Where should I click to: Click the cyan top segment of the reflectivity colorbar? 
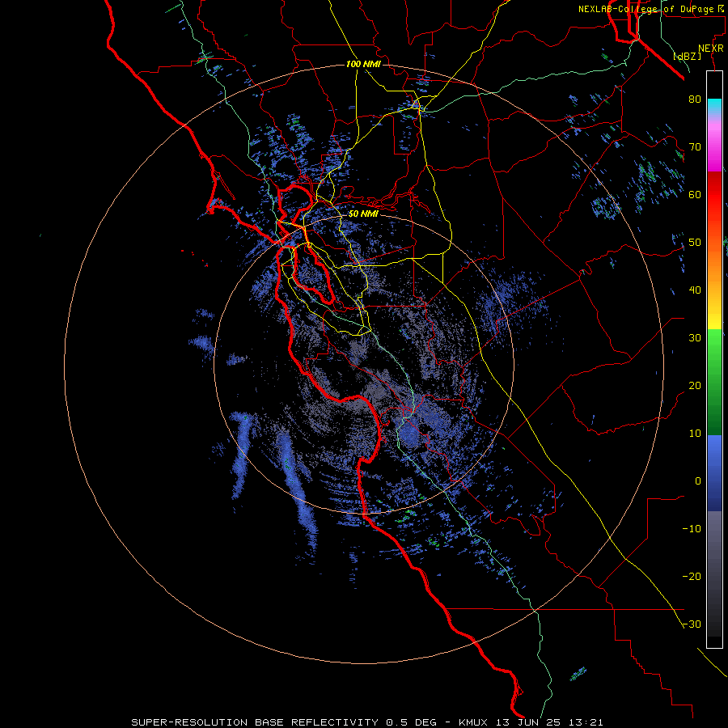(714, 106)
